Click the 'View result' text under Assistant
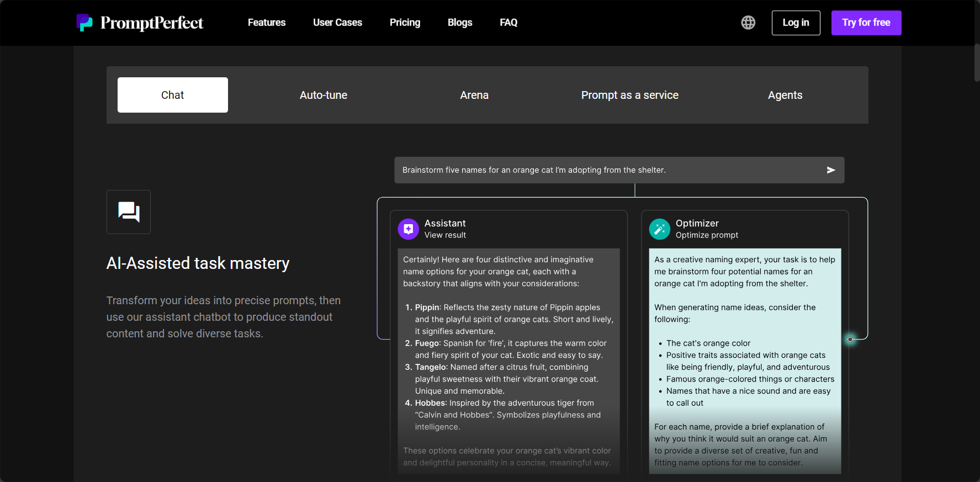Viewport: 980px width, 482px height. (445, 235)
